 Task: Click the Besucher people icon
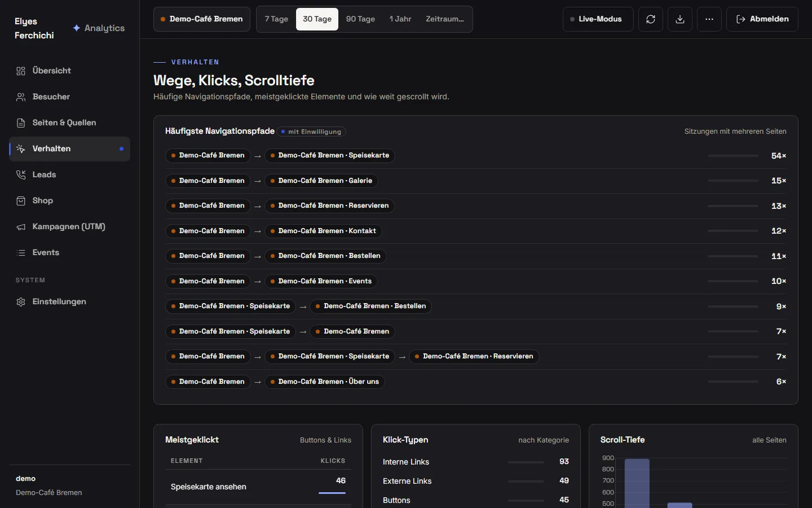(x=21, y=97)
